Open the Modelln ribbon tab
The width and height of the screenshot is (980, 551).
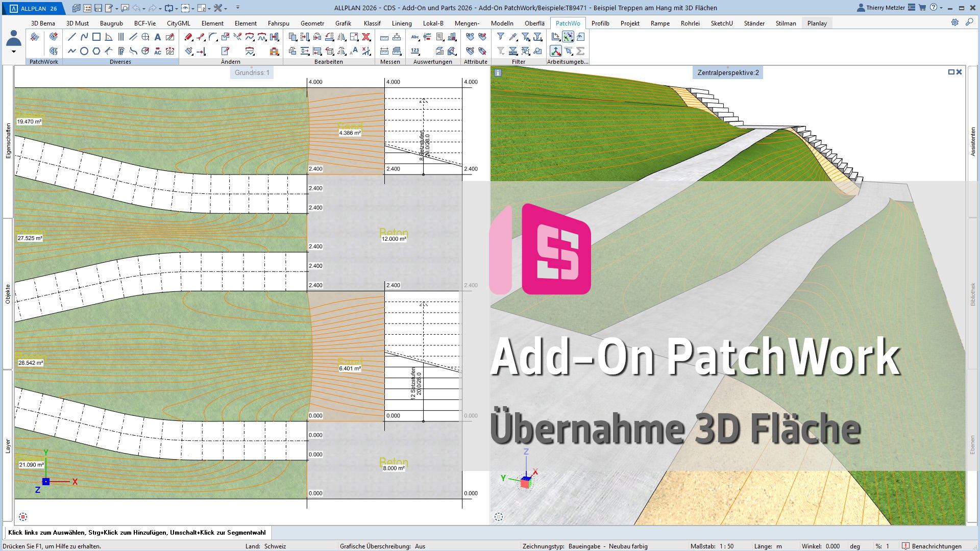(502, 23)
